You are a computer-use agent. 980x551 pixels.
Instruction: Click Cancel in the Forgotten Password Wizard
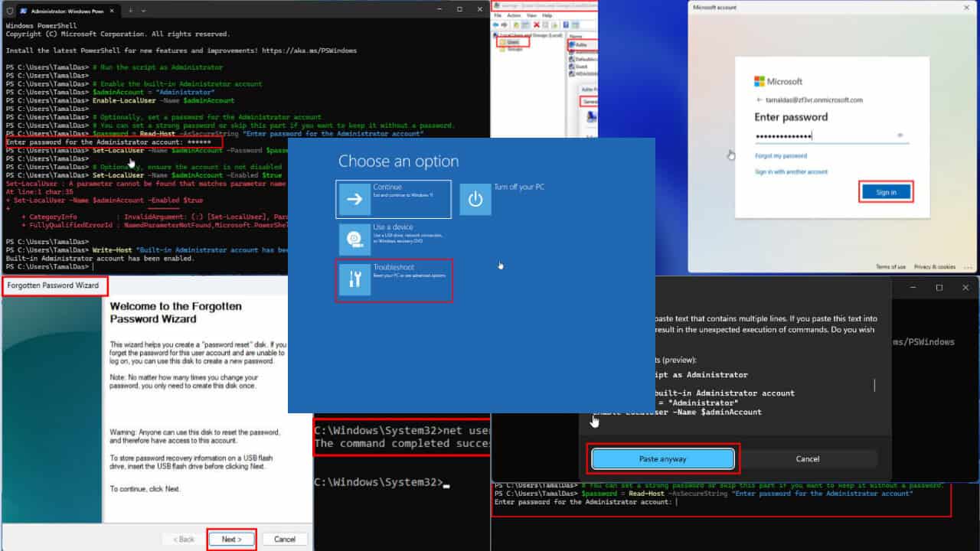[285, 540]
